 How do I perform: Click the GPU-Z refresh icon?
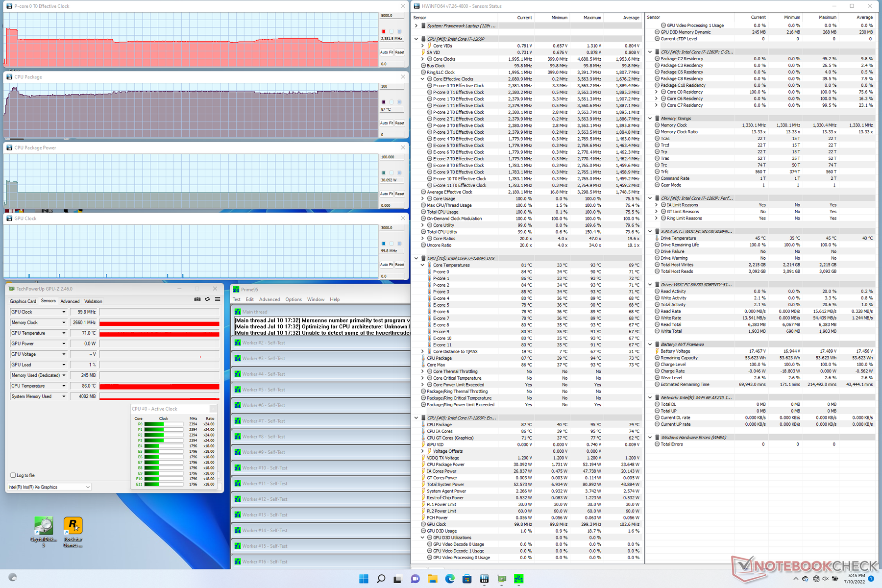click(208, 299)
